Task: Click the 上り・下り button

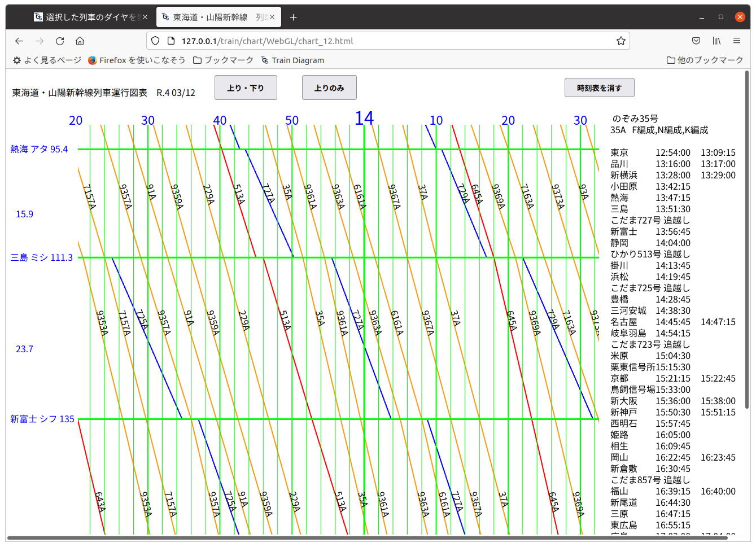Action: 246,87
